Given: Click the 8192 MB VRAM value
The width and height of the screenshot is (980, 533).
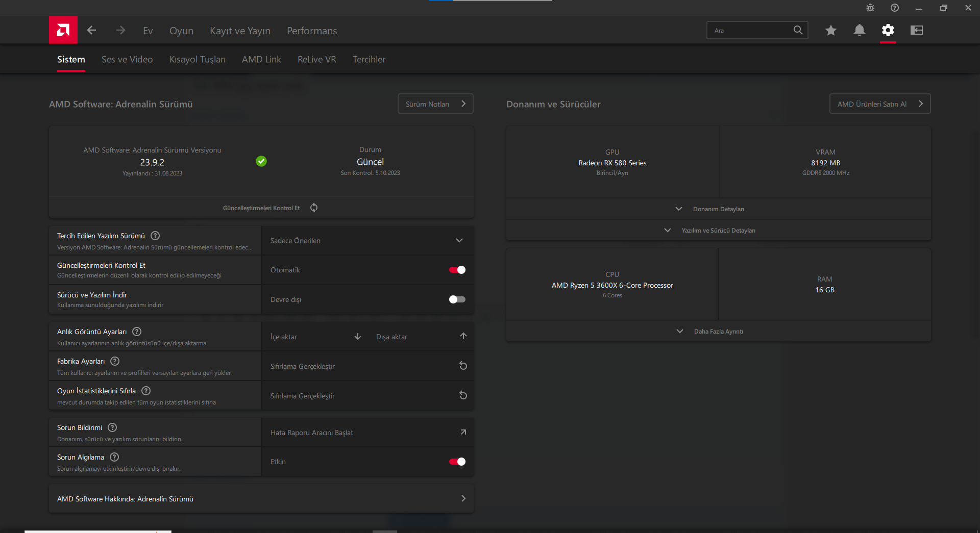Looking at the screenshot, I should [x=826, y=163].
